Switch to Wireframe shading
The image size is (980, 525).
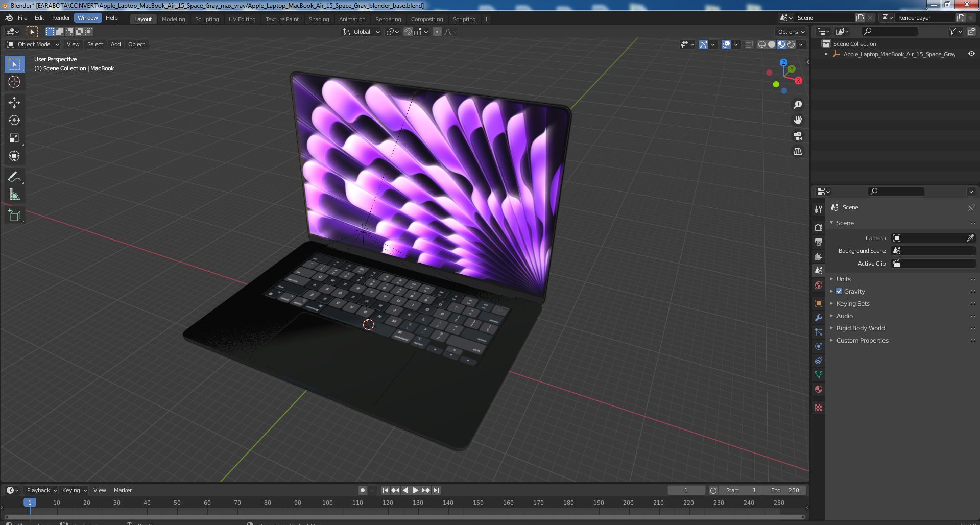762,44
